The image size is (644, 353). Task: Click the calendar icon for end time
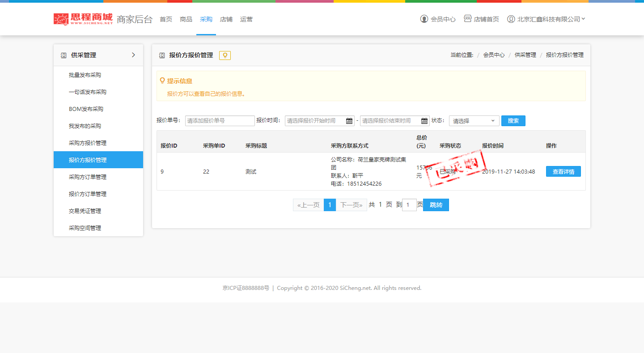[x=424, y=121]
